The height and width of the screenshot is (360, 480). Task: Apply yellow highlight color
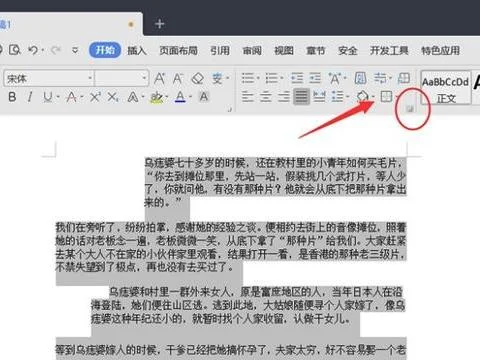tap(156, 97)
